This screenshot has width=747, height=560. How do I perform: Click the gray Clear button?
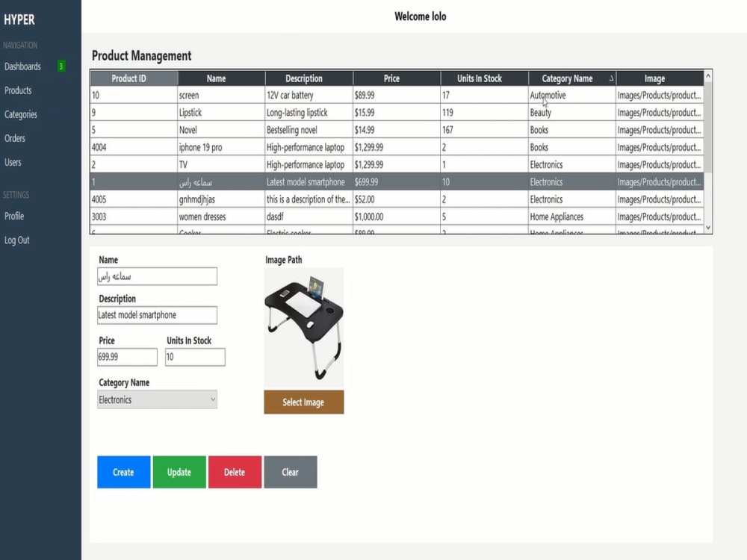[x=291, y=472]
